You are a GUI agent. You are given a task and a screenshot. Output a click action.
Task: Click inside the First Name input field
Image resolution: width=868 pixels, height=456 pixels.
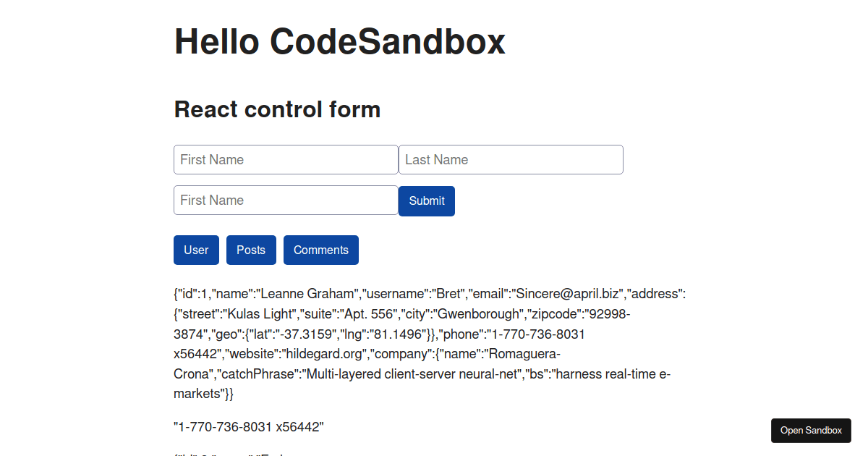pyautogui.click(x=286, y=159)
